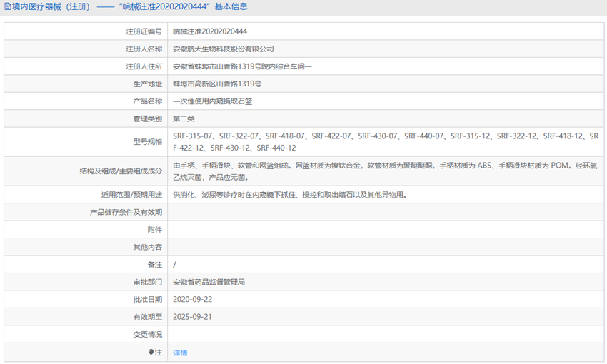
Task: Click the 注册人住所 label
Action: pyautogui.click(x=144, y=66)
